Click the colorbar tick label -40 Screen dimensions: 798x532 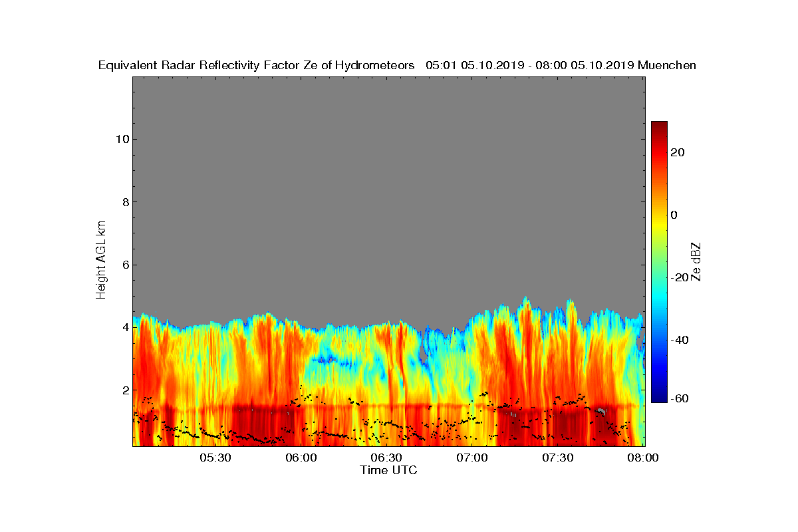pyautogui.click(x=679, y=340)
